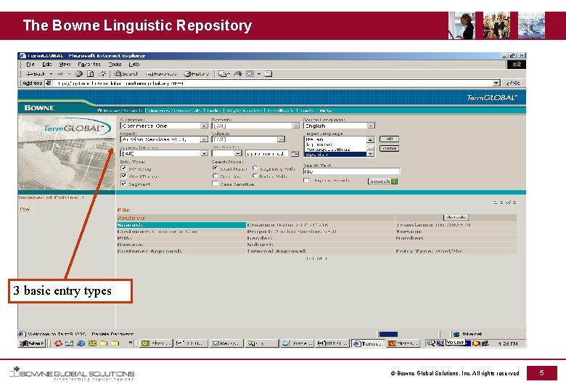Open the Customer dropdown showing Commerce One

[x=164, y=126]
